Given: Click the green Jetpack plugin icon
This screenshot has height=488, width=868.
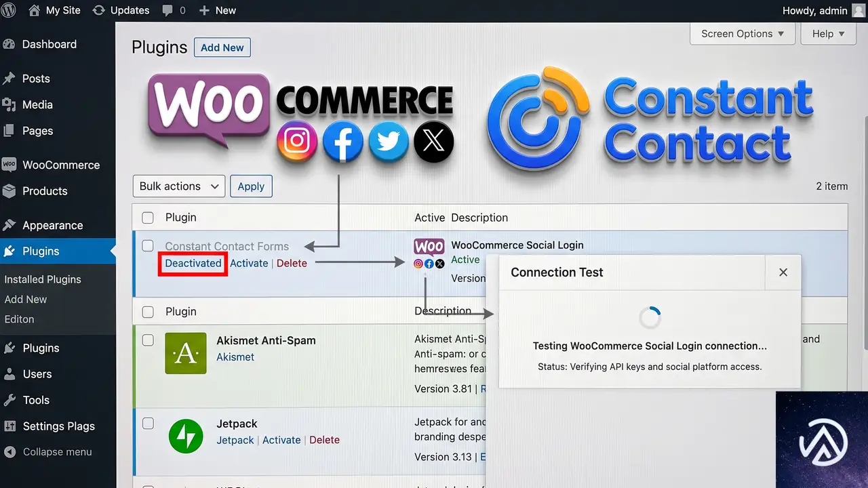Looking at the screenshot, I should (185, 437).
